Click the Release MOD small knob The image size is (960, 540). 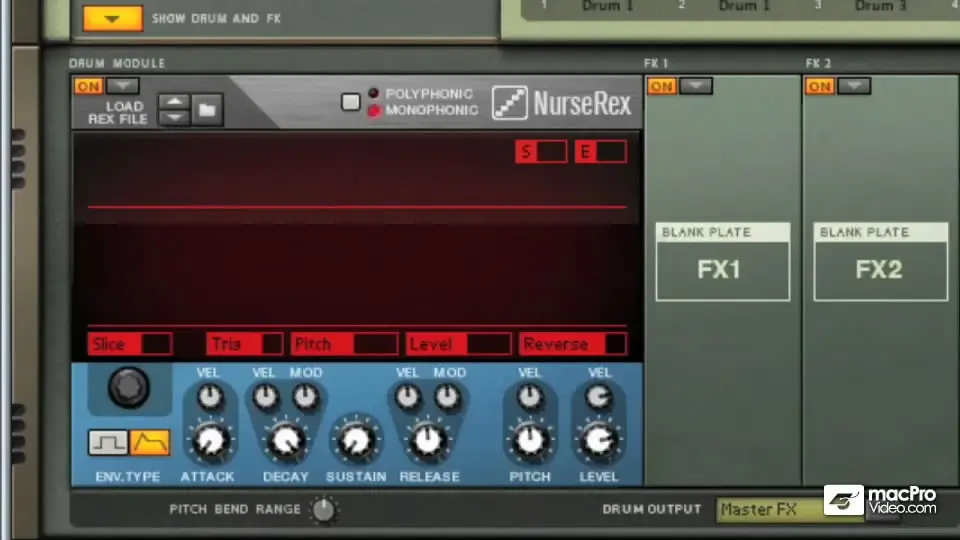[x=448, y=397]
